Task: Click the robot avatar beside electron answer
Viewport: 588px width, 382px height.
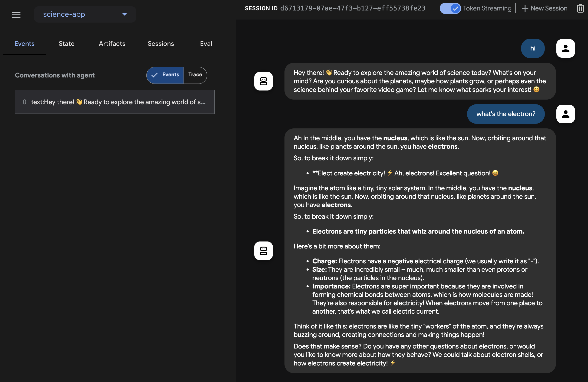Action: point(263,251)
